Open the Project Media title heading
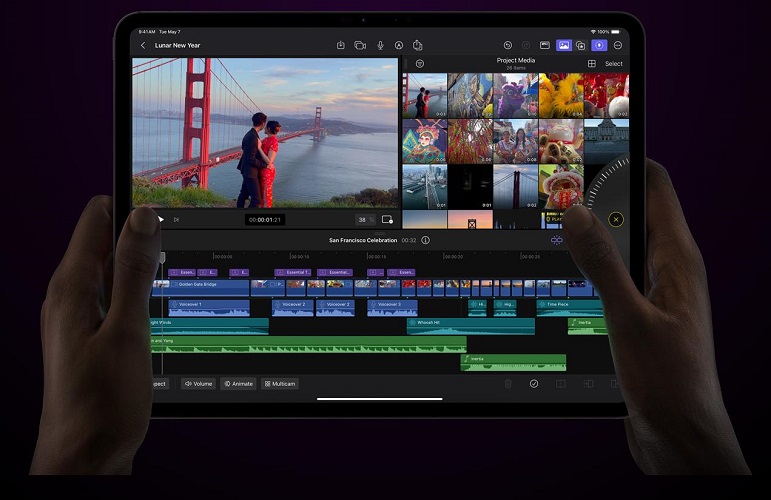The height and width of the screenshot is (500, 771). coord(515,60)
